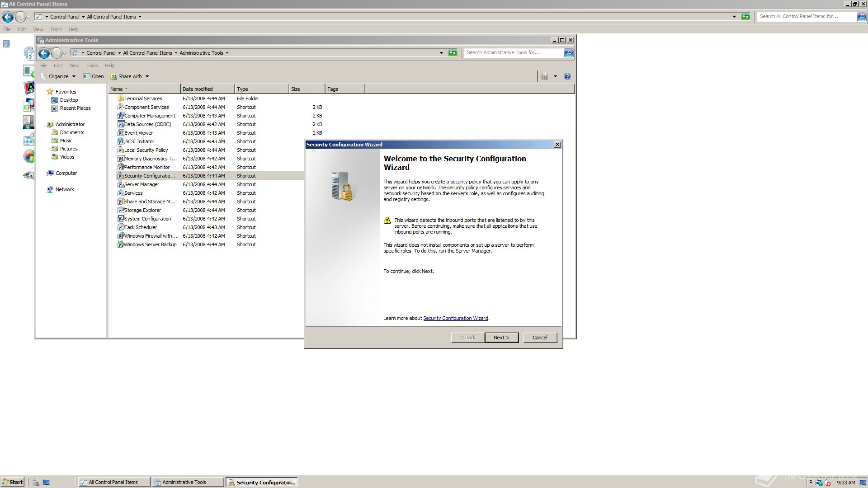
Task: Select Task Scheduler shortcut icon
Action: pyautogui.click(x=120, y=227)
